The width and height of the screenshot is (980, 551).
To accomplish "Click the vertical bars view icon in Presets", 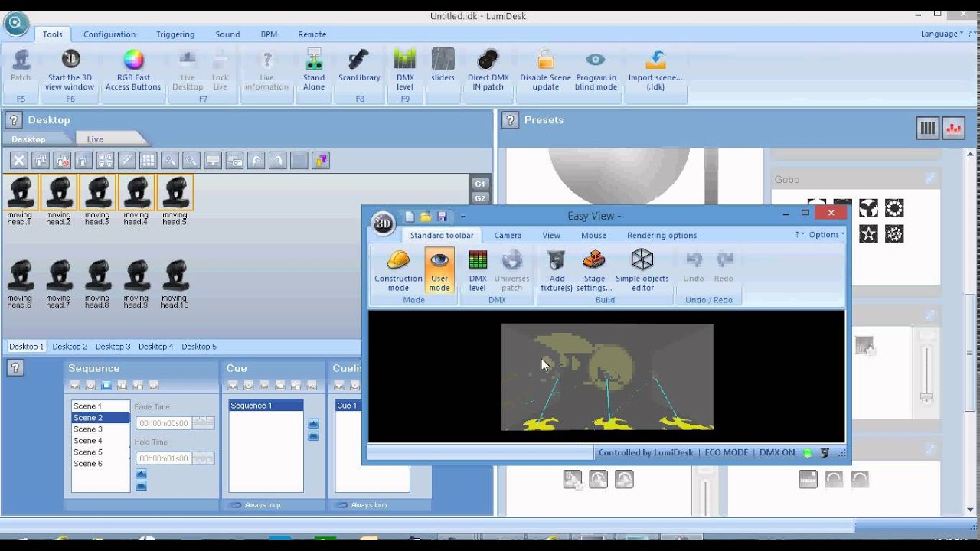I will click(x=928, y=129).
